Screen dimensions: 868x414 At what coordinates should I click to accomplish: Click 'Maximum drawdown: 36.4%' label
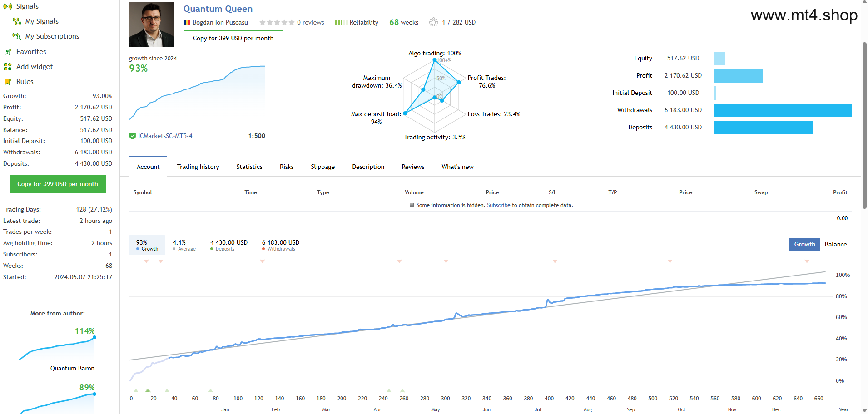tap(377, 82)
